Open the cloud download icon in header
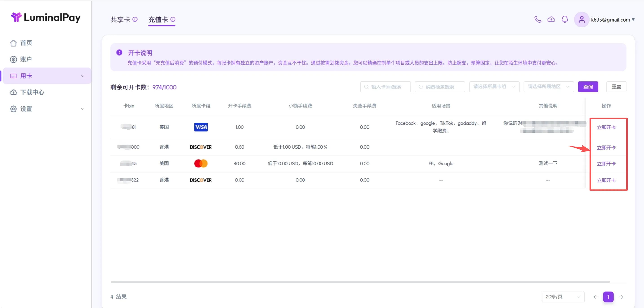Image resolution: width=644 pixels, height=308 pixels. [x=551, y=19]
